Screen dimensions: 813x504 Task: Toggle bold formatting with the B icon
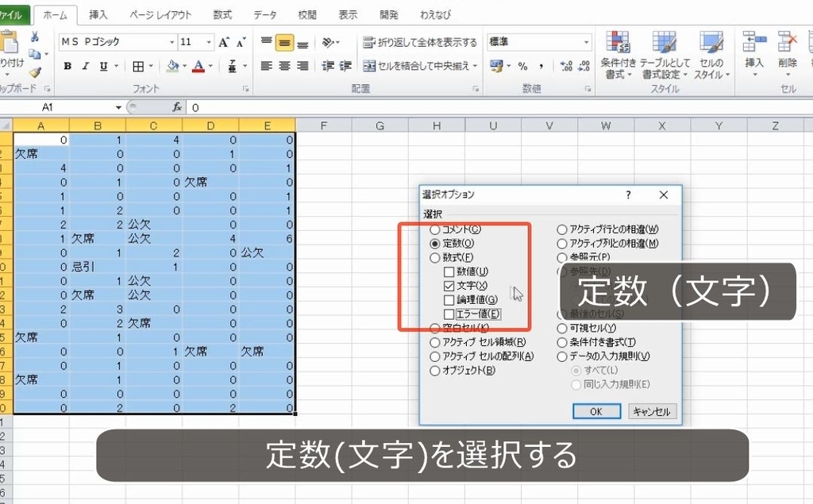coord(67,66)
